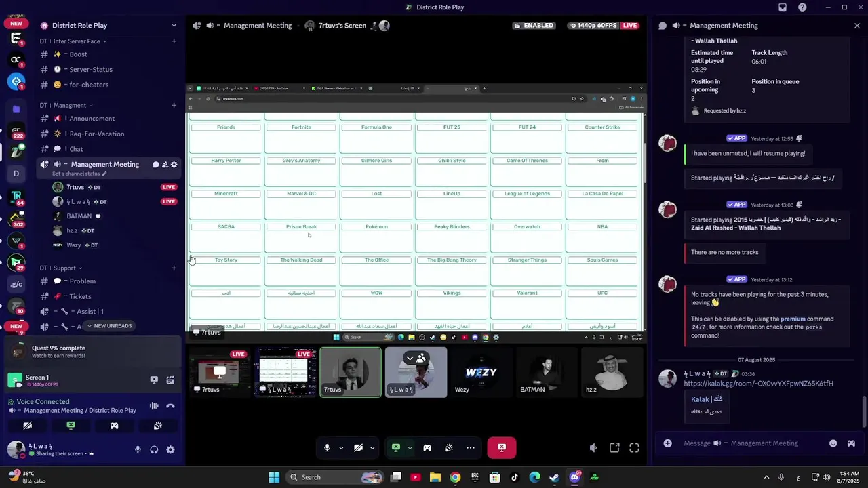Select the Wezy participant tile
868x488 pixels.
tap(481, 372)
